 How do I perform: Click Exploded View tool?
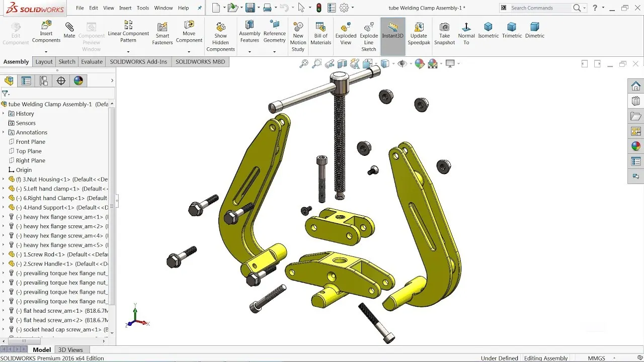click(346, 34)
